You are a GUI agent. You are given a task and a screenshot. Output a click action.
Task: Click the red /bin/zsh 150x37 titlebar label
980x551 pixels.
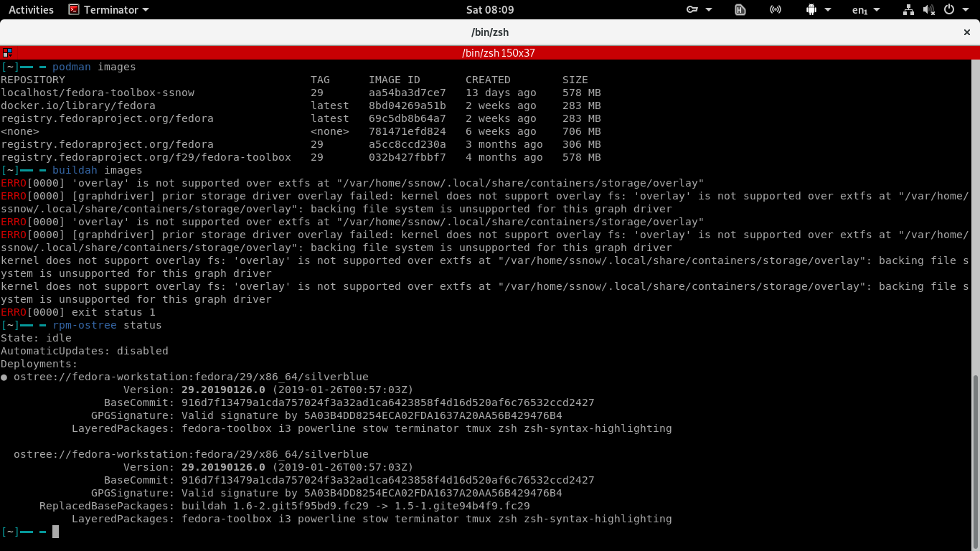pos(499,53)
